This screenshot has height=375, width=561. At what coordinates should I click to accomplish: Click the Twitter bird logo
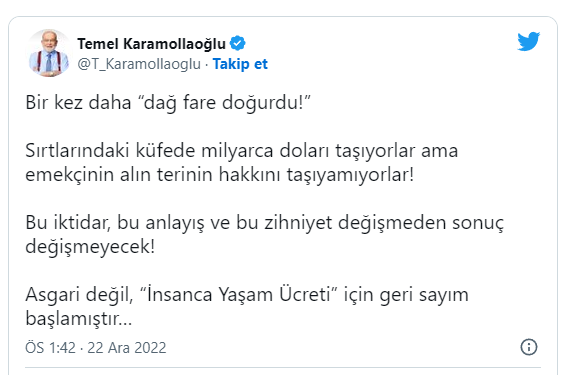[528, 41]
